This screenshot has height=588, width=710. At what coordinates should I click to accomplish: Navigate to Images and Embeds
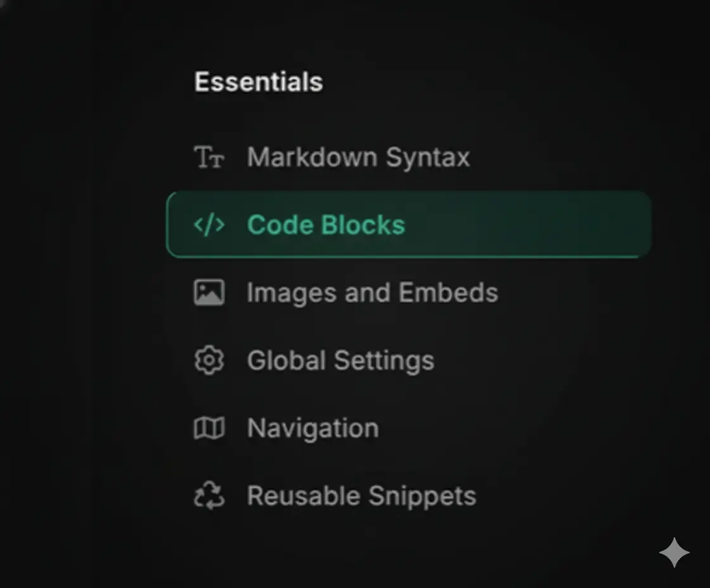(x=372, y=292)
